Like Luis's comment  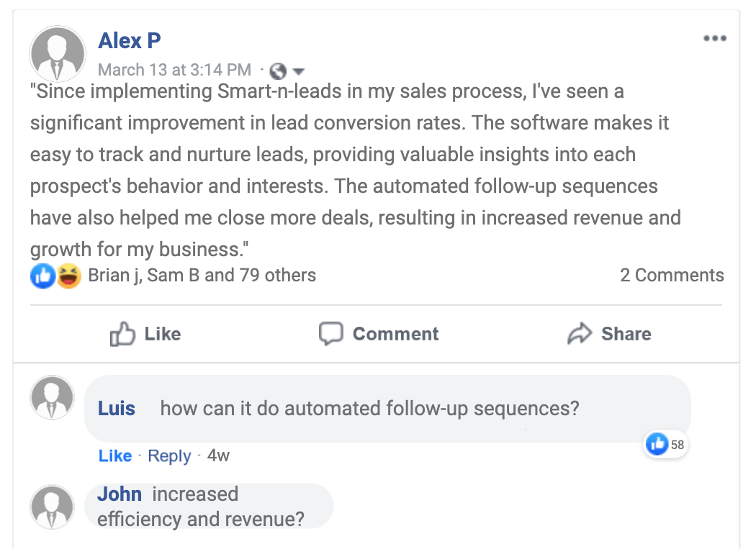[115, 456]
